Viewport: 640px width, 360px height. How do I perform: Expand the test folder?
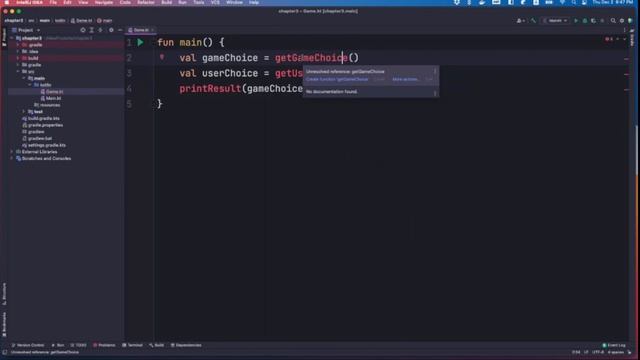(x=24, y=111)
